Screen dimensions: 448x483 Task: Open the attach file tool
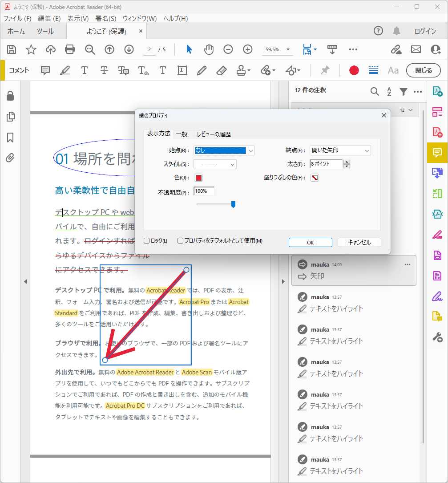point(267,70)
